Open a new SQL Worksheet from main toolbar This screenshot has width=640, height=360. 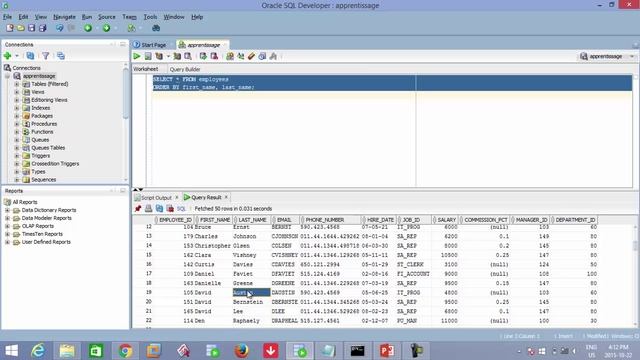[131, 28]
